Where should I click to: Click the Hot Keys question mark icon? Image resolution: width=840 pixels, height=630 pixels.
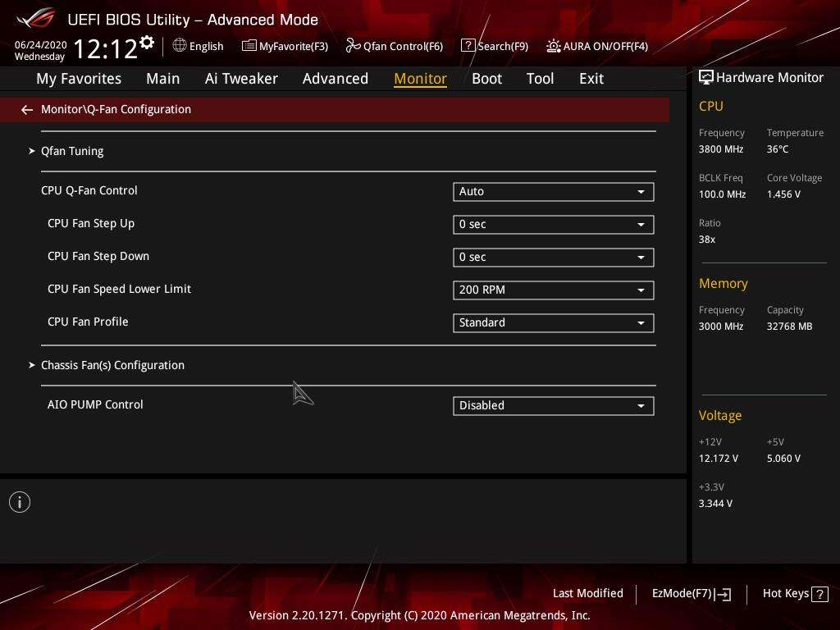pos(819,594)
